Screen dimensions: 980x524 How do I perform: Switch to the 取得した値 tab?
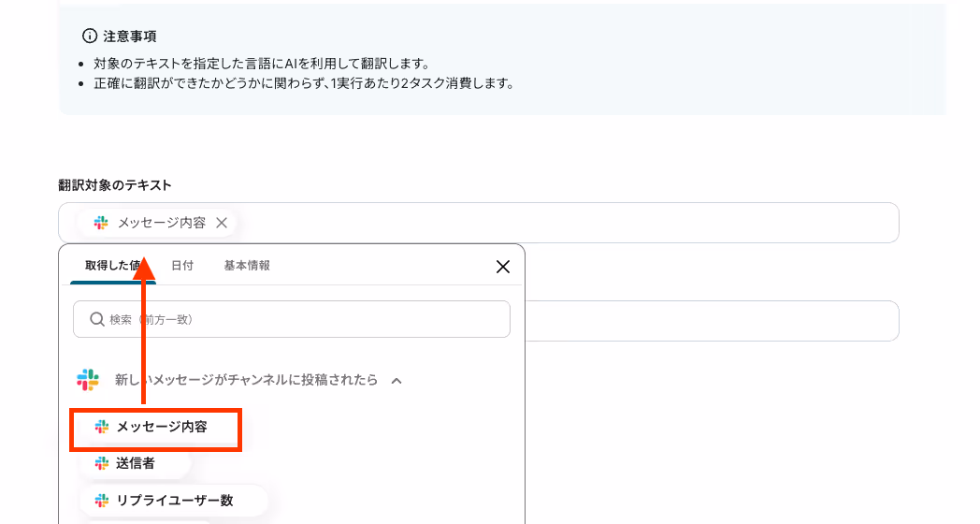[112, 265]
